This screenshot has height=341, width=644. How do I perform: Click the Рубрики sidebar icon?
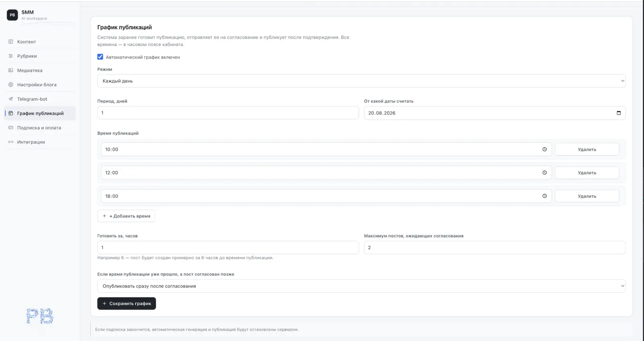[11, 56]
